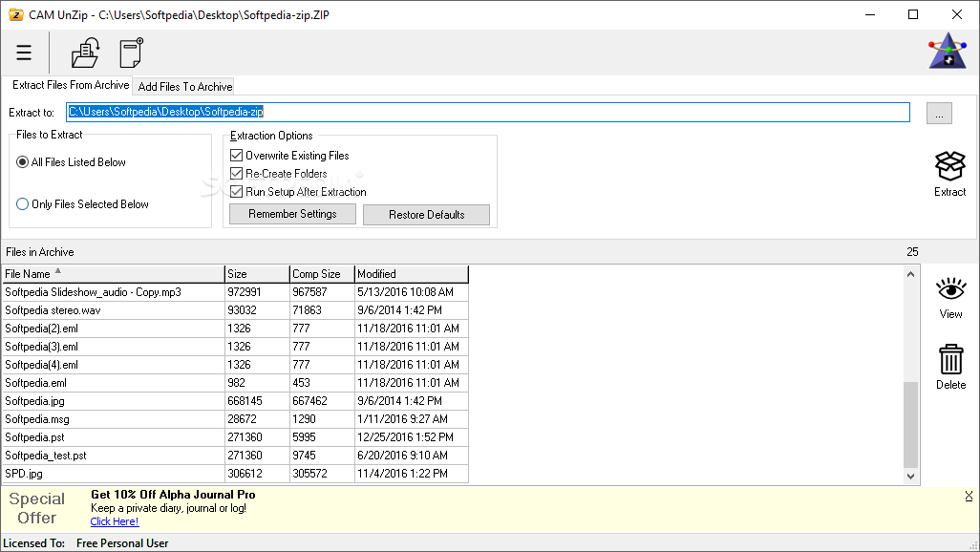Click size value 972991
This screenshot has width=980, height=552.
pyautogui.click(x=245, y=292)
